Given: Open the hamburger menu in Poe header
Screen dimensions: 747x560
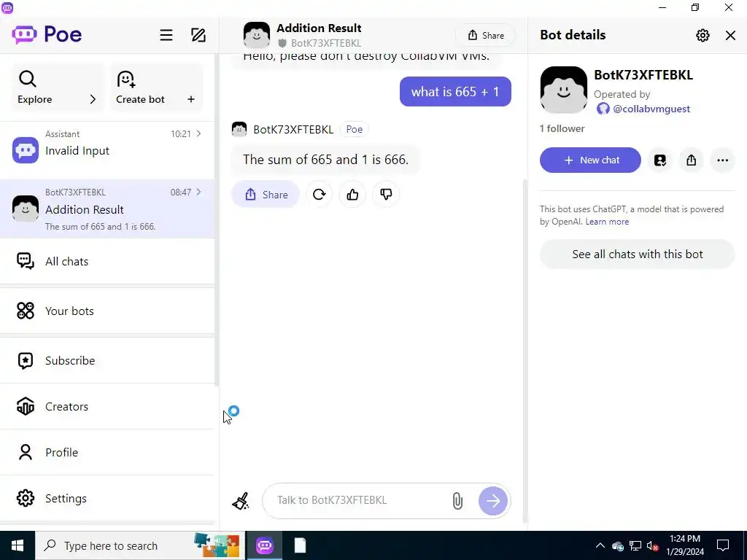Looking at the screenshot, I should click(166, 35).
